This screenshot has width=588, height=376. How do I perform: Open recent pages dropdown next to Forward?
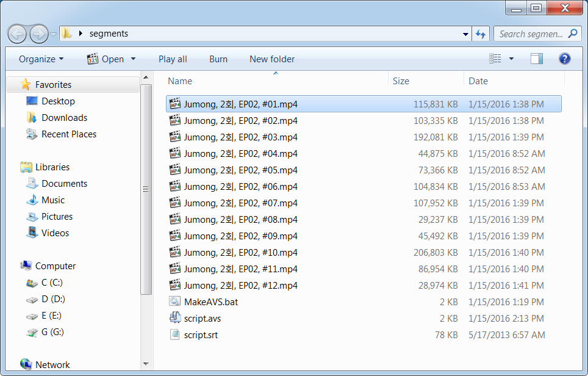54,35
